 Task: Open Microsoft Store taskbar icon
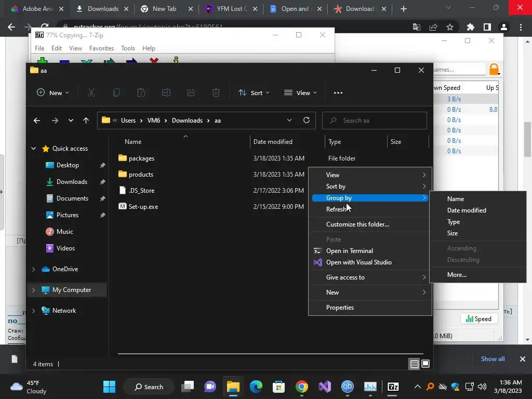coord(278,387)
